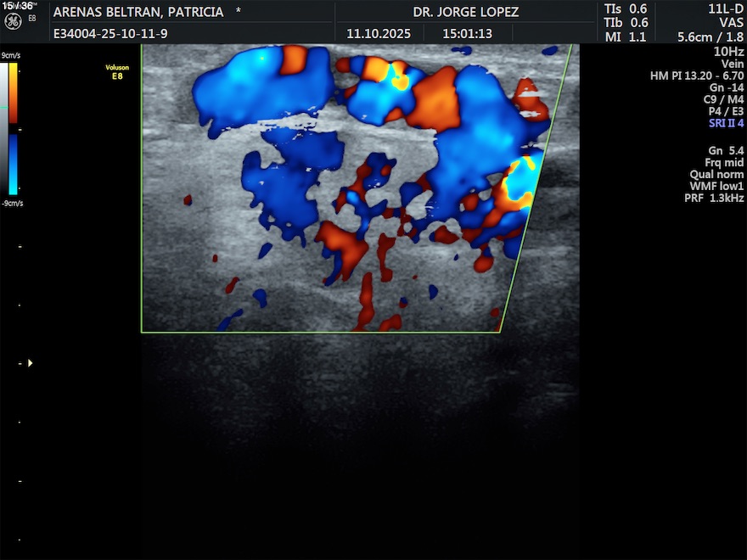Image resolution: width=747 pixels, height=560 pixels.
Task: Click the 11L-D probe label
Action: point(726,8)
